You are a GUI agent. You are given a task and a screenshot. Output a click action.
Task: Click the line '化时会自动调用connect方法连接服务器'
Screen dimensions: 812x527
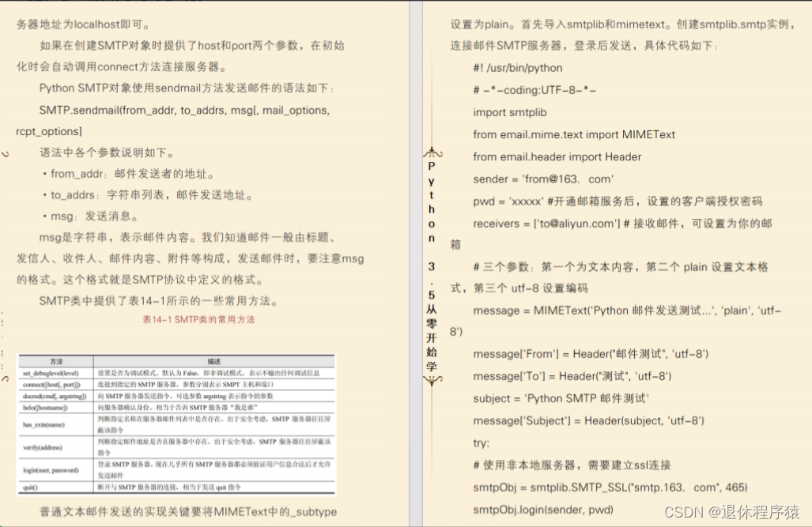pos(122,67)
